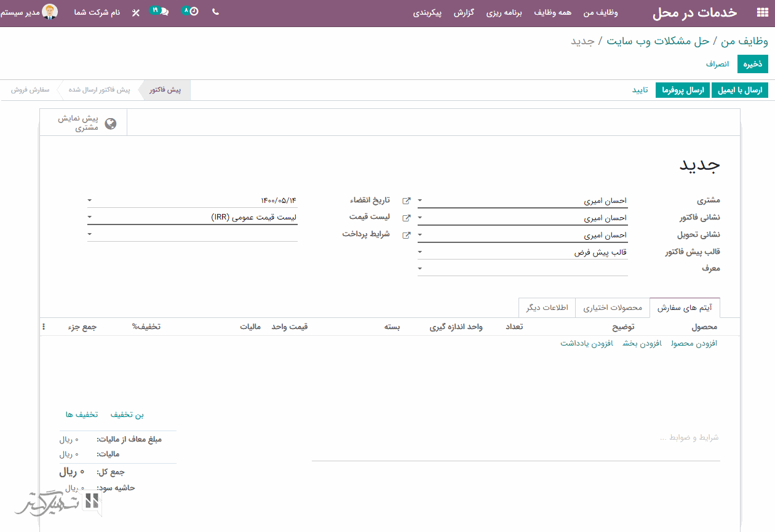Expand the لیست قیمت dropdown
Viewport: 775px width, 532px height.
[90, 217]
